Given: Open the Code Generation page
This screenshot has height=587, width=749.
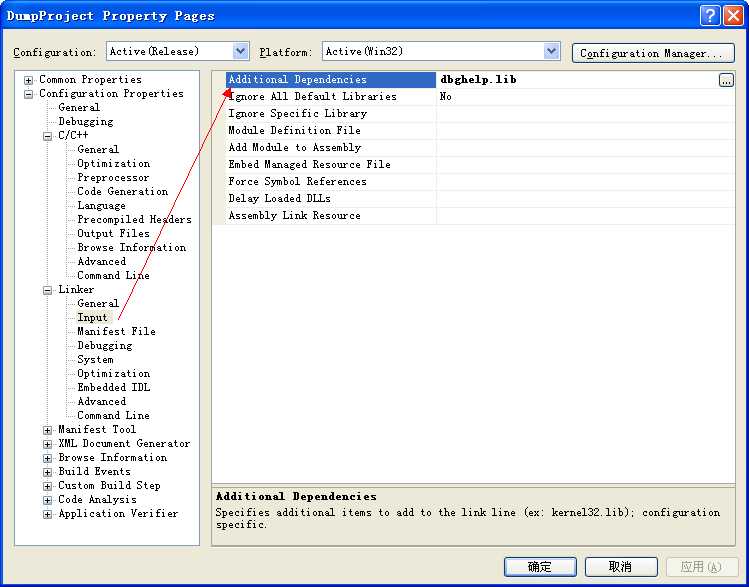Looking at the screenshot, I should [123, 192].
